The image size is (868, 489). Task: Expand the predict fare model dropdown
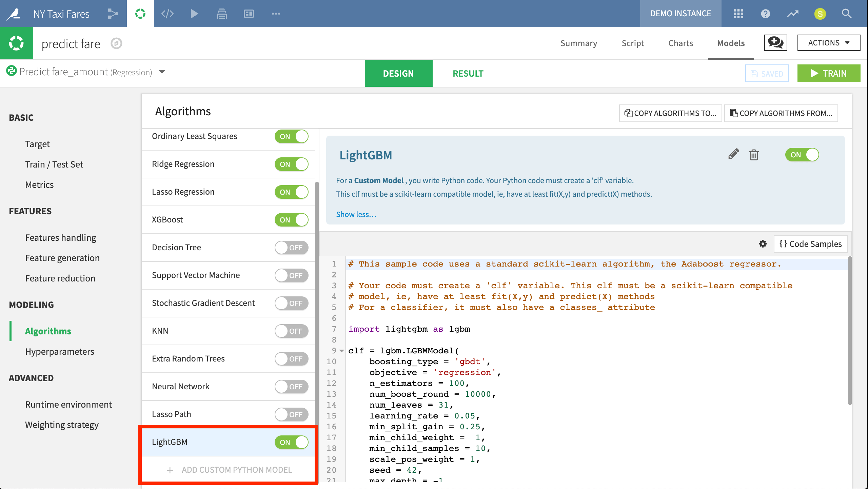coord(162,72)
